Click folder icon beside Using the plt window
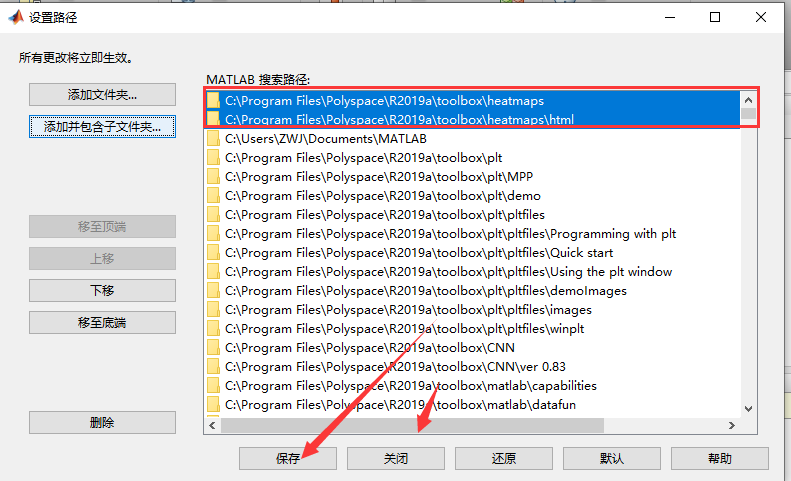 (x=213, y=272)
